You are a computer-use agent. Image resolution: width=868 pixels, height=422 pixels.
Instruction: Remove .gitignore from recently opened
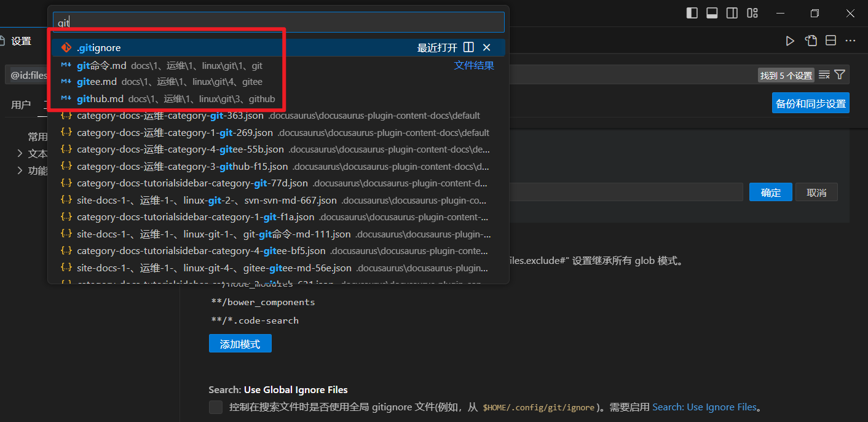[x=487, y=47]
